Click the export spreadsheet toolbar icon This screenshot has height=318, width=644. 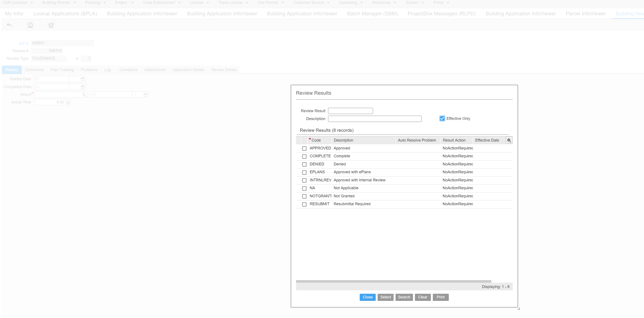point(51,25)
